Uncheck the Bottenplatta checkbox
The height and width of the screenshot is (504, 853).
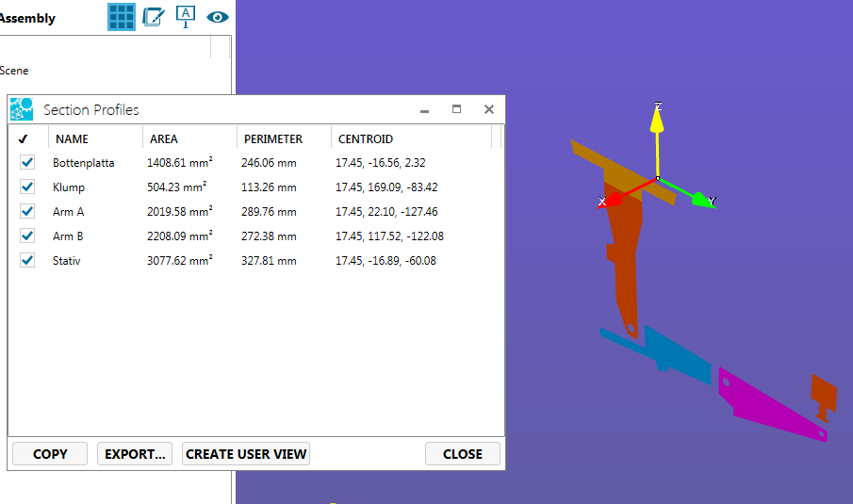pyautogui.click(x=27, y=163)
